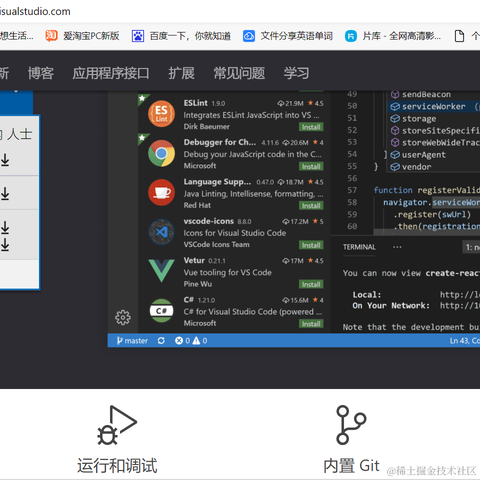Click the ESLint extension title
480x480 pixels.
pyautogui.click(x=196, y=103)
